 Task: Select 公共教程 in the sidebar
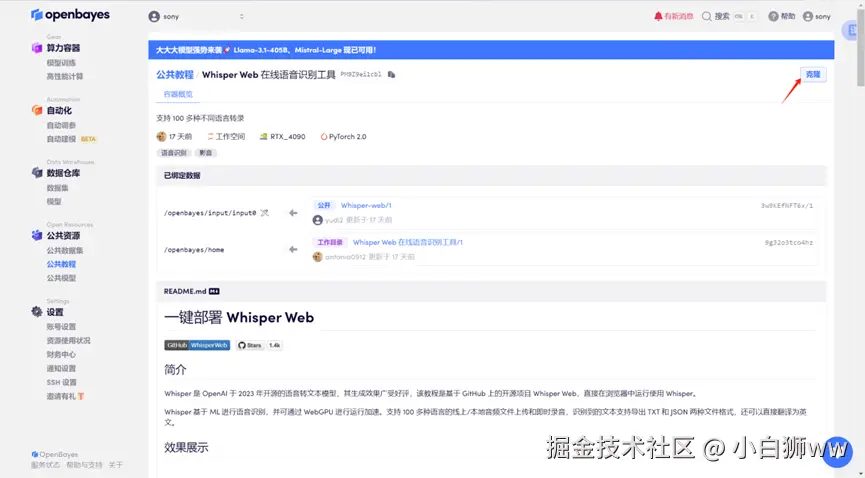pyautogui.click(x=61, y=264)
